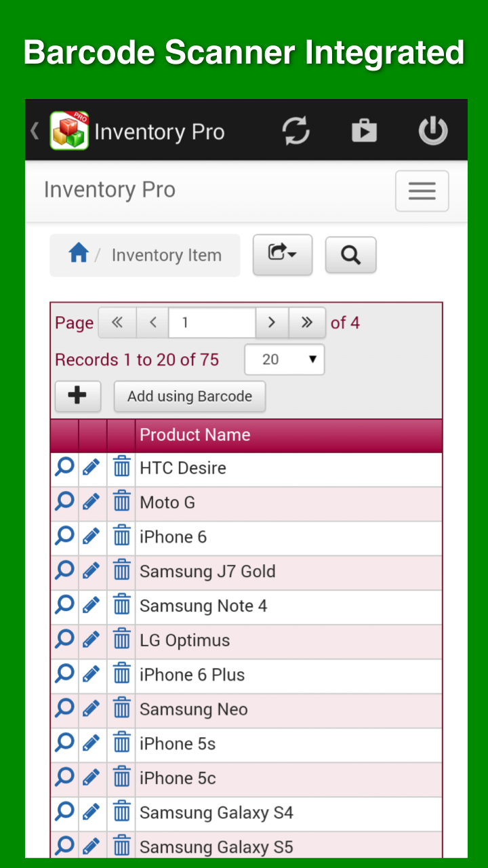This screenshot has width=488, height=868.
Task: Edit the iPhone 6 Plus record
Action: pos(91,675)
